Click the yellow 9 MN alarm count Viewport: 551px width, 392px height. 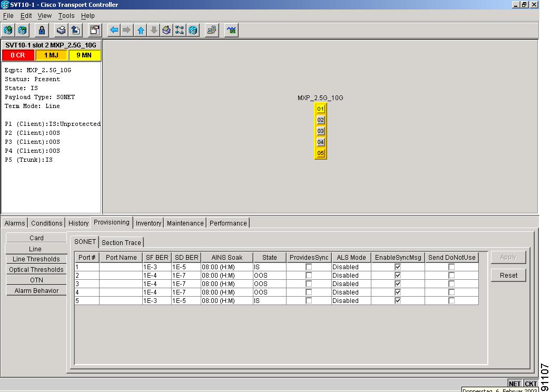pyautogui.click(x=84, y=55)
